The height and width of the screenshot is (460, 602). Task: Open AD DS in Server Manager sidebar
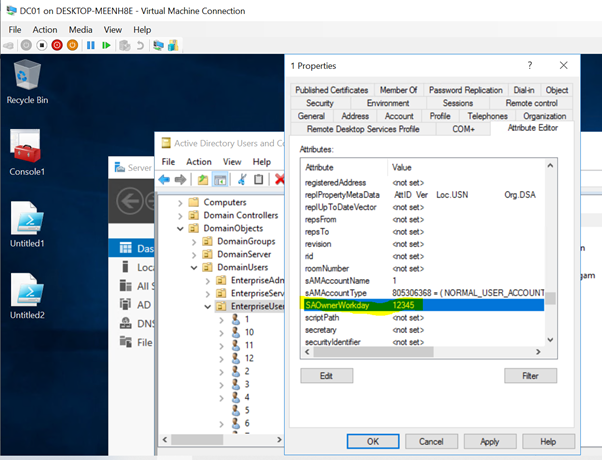coord(132,305)
